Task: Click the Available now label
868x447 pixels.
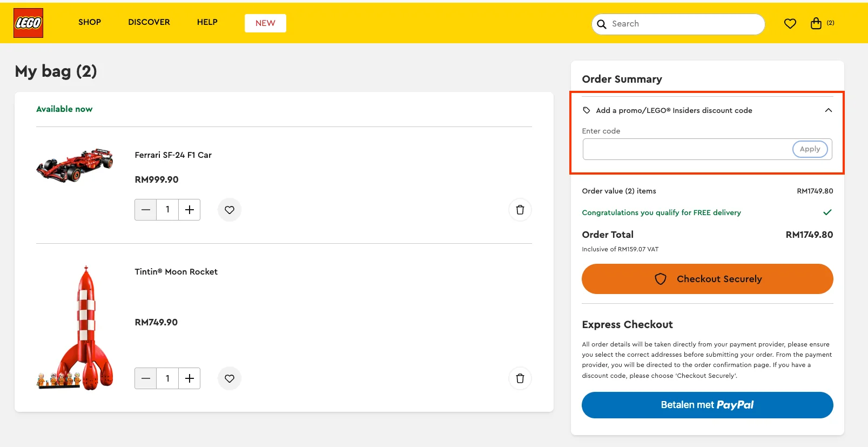Action: click(x=64, y=109)
